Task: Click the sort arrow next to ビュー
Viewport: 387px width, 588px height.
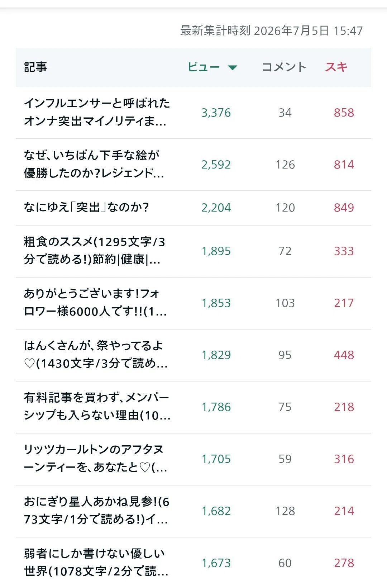Action: (x=233, y=67)
